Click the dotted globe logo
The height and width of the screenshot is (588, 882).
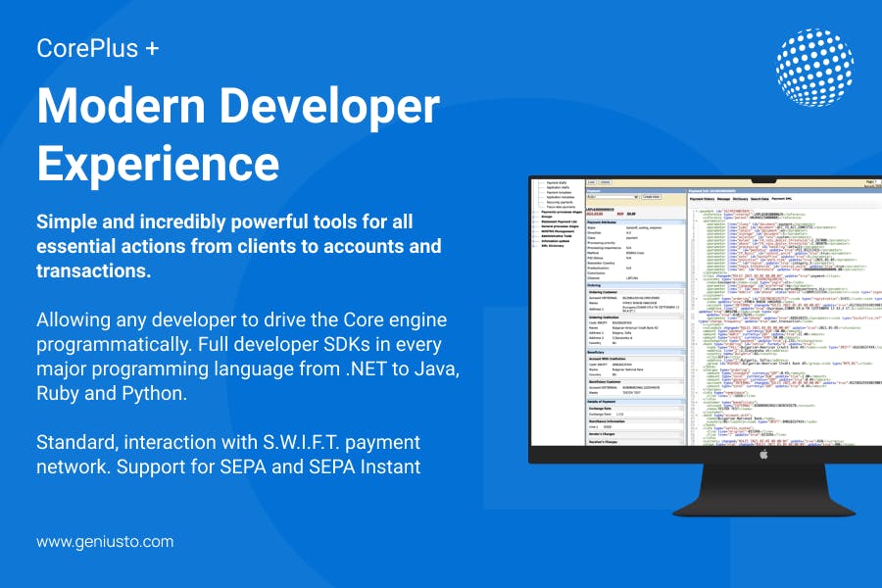pos(814,68)
